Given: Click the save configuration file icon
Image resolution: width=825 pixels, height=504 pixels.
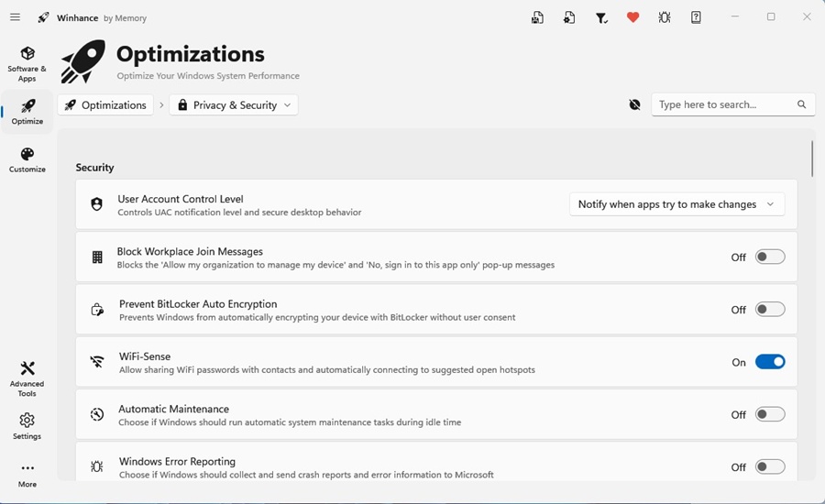Looking at the screenshot, I should coord(537,17).
